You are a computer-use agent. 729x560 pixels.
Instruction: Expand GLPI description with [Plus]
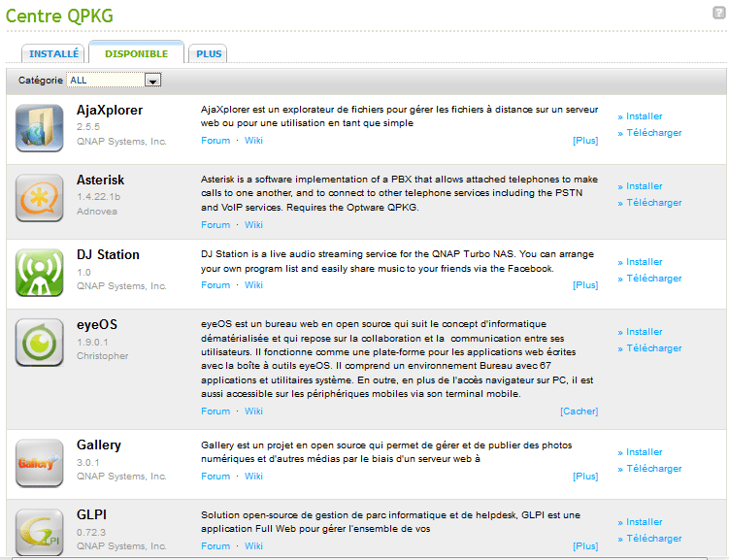pyautogui.click(x=585, y=546)
